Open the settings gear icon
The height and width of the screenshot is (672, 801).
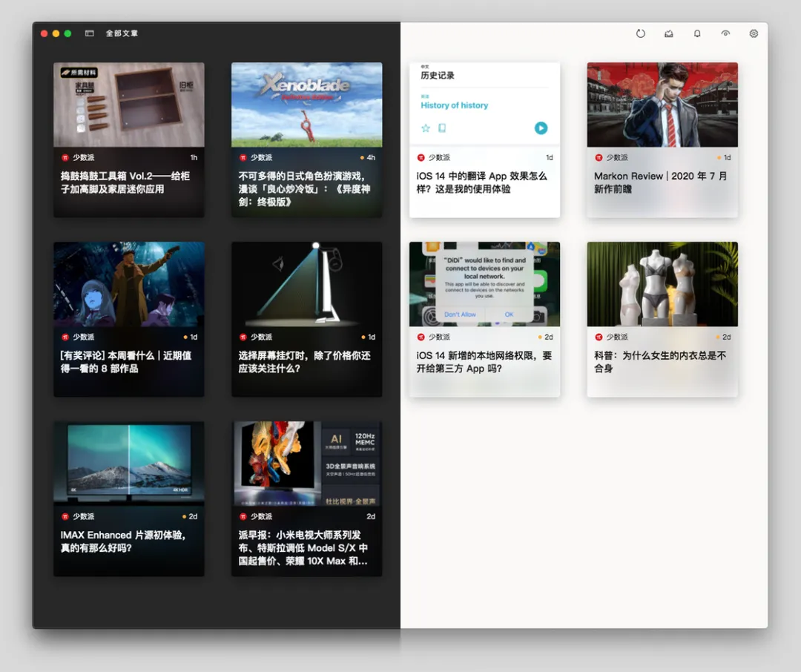pos(754,33)
